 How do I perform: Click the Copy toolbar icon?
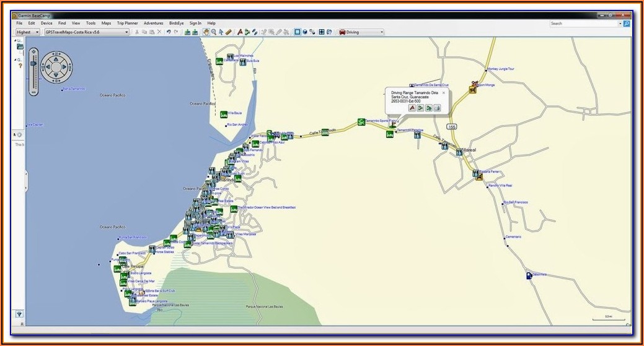(144, 32)
